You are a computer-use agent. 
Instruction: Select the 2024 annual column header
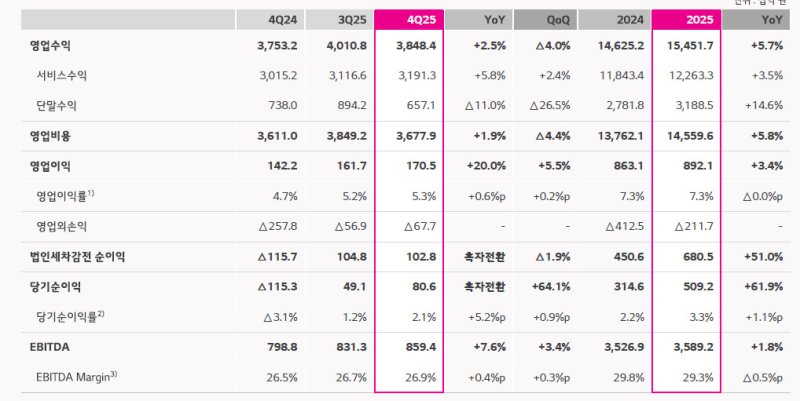[615, 20]
